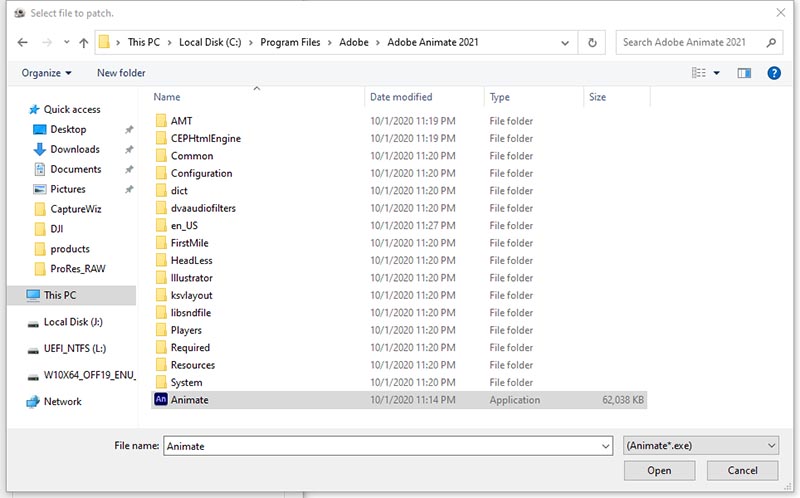Sort by the Size column header

[x=597, y=97]
